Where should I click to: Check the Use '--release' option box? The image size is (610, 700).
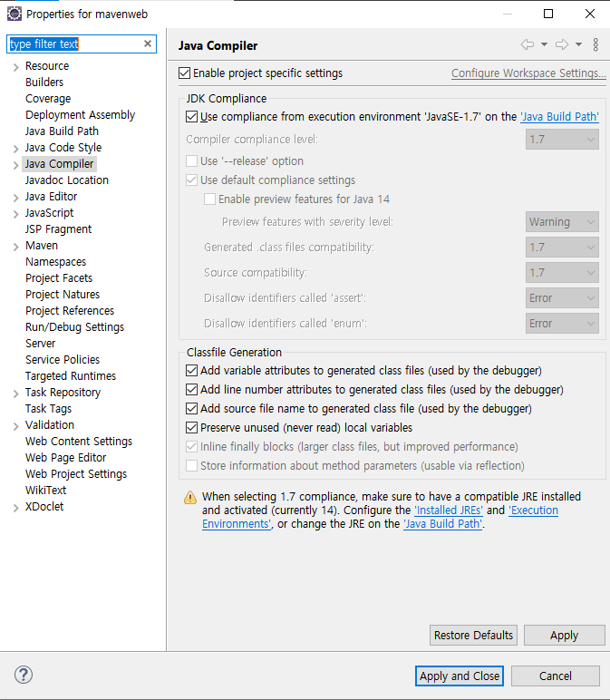point(191,160)
